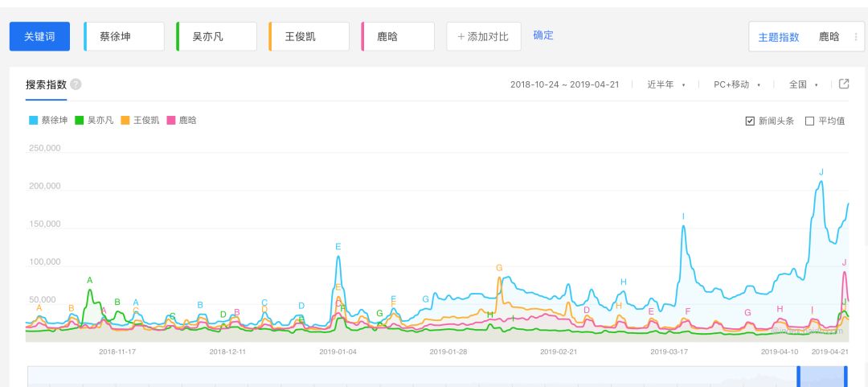Open the PC+移动 device dropdown
The height and width of the screenshot is (387, 868).
(736, 84)
